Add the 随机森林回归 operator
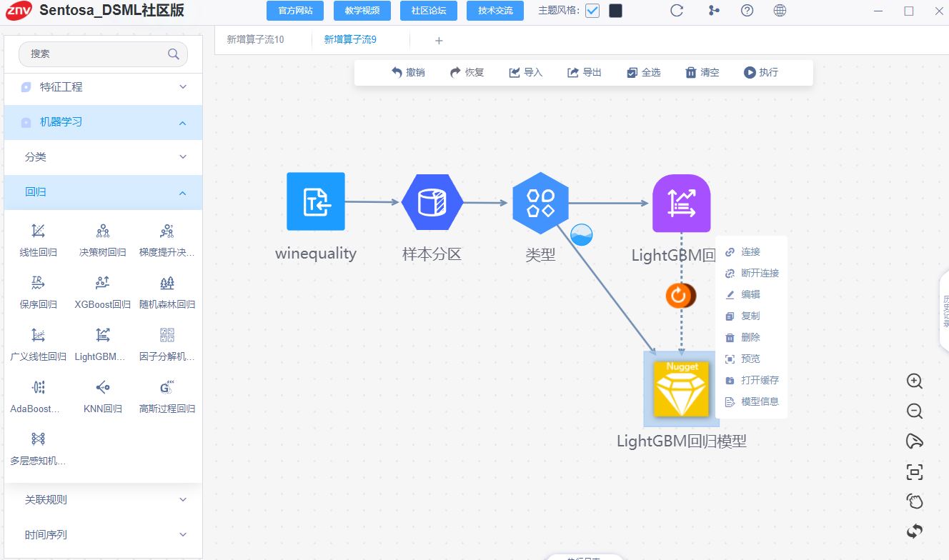The image size is (949, 560). (167, 291)
